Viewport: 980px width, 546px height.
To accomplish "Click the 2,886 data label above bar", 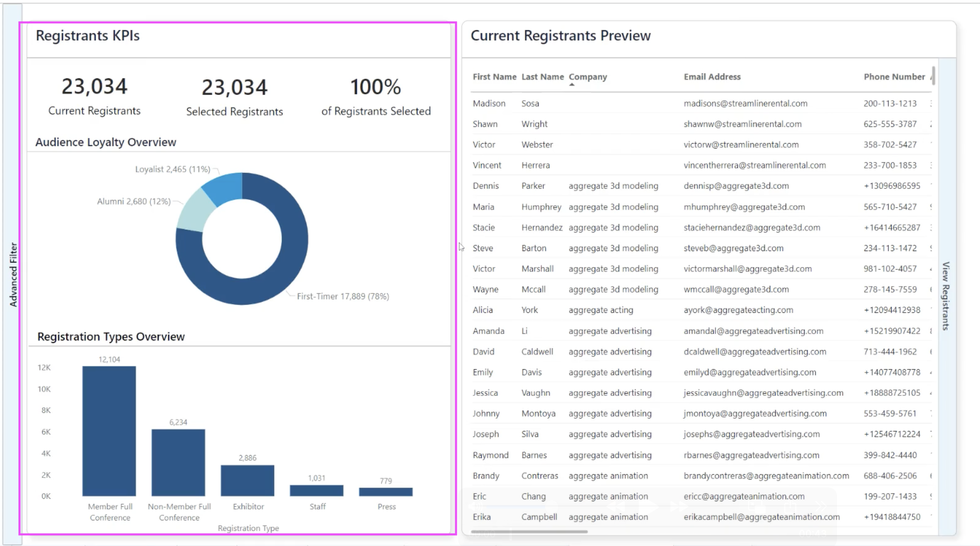I will 247,458.
